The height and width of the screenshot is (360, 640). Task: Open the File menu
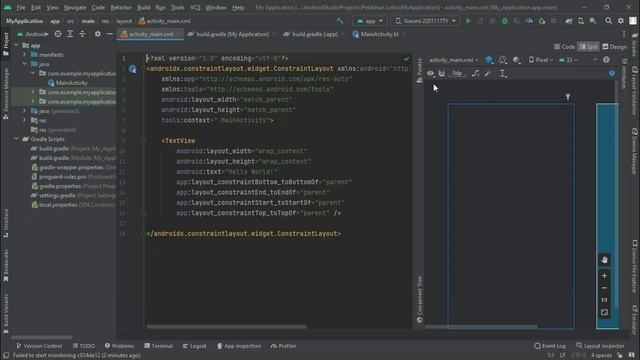(21, 7)
